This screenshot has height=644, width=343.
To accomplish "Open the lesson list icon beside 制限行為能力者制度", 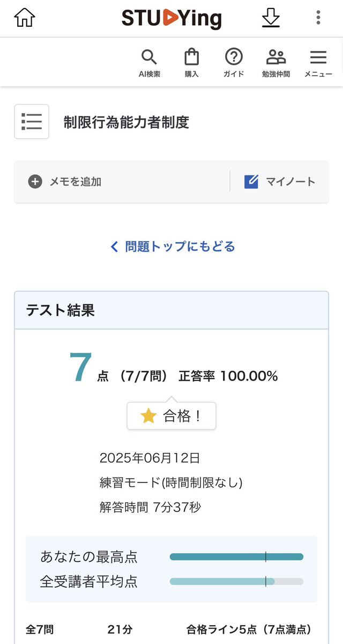I will click(32, 122).
